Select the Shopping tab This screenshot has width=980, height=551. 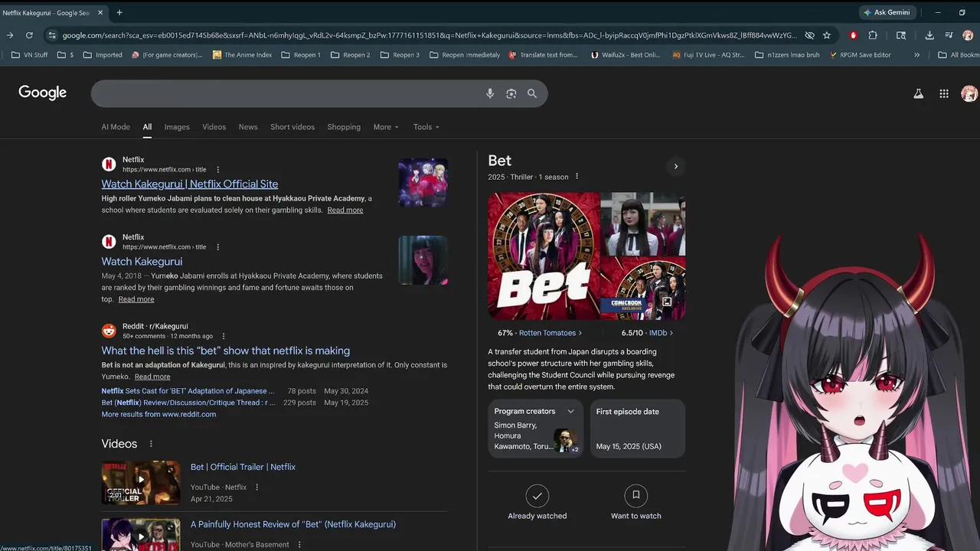click(x=344, y=127)
